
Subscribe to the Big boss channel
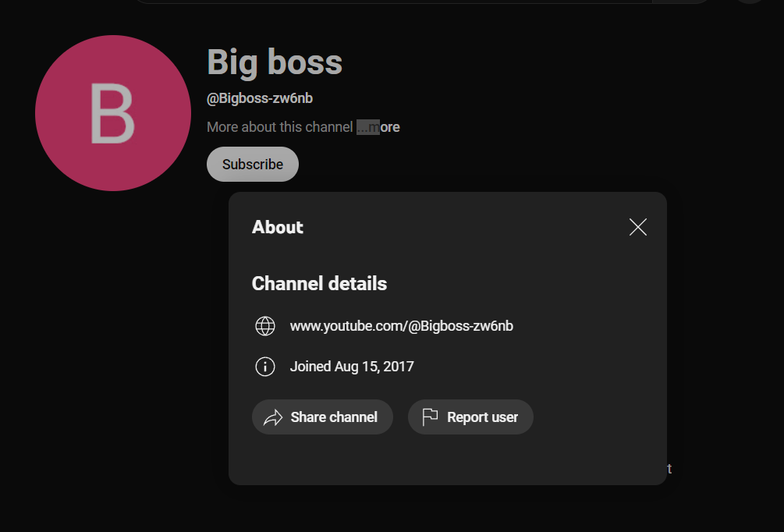tap(253, 164)
